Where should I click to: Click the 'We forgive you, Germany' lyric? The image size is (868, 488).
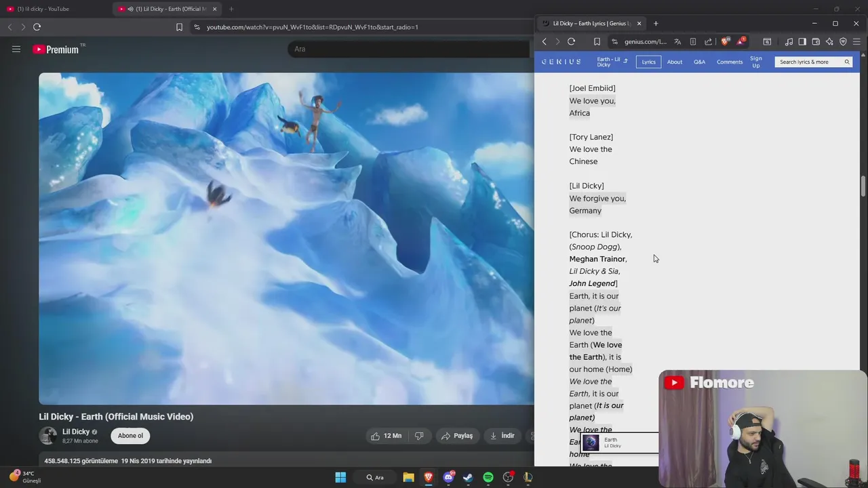tap(597, 205)
